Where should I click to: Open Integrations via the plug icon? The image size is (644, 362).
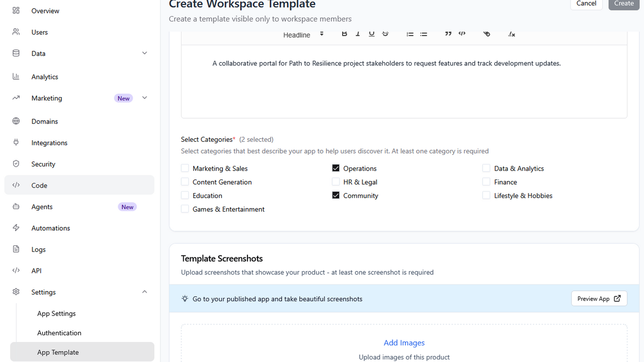[x=16, y=143]
